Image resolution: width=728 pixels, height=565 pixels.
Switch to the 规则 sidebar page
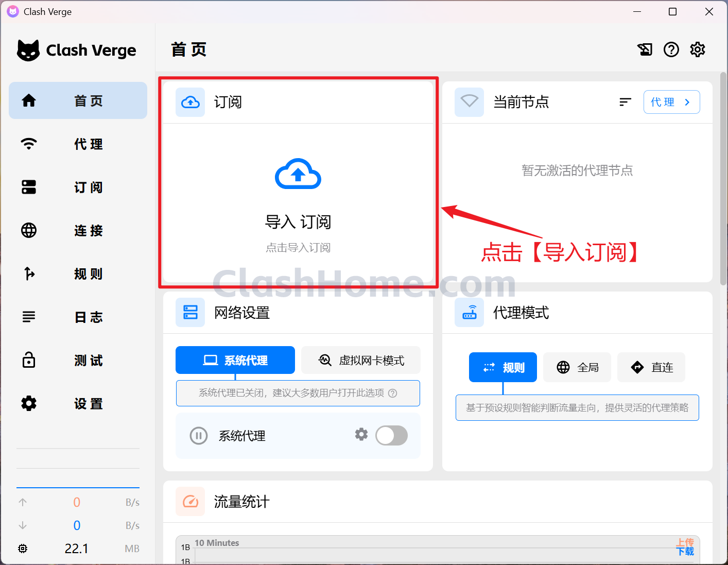tap(78, 273)
